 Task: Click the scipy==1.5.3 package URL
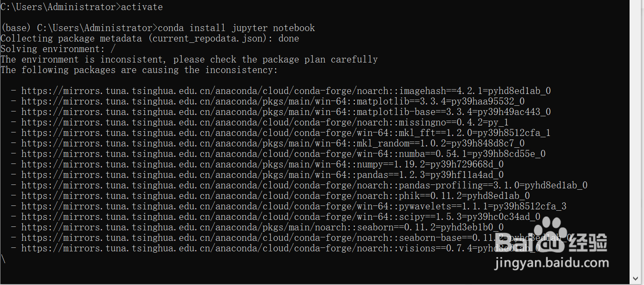280,217
